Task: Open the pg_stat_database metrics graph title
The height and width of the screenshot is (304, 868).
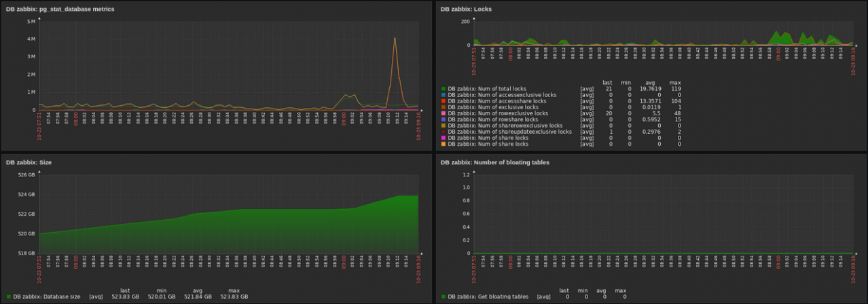Action: (60, 9)
